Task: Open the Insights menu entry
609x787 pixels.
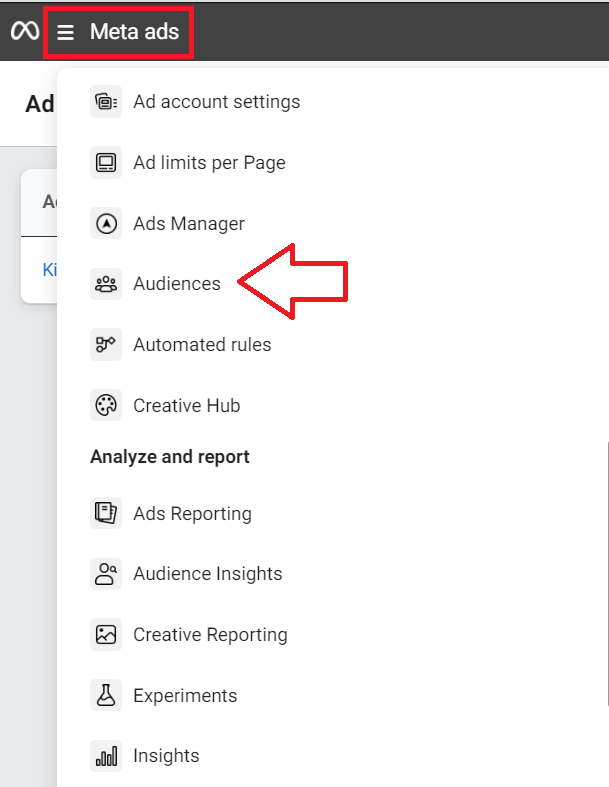Action: 166,755
